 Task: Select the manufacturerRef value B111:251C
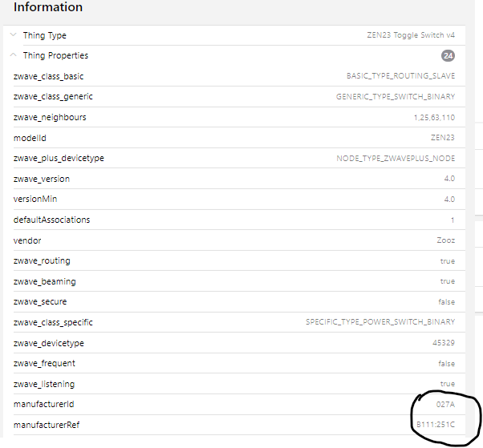coord(435,425)
